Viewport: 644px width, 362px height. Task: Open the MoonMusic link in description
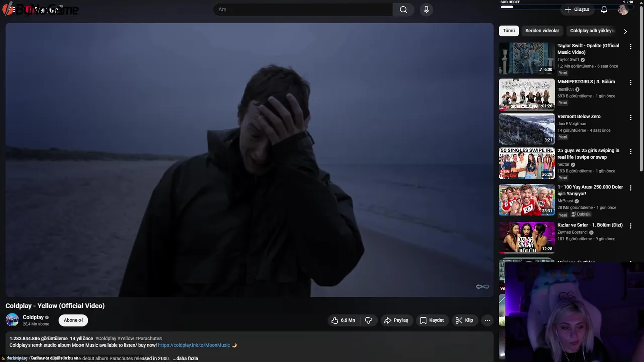(x=194, y=345)
